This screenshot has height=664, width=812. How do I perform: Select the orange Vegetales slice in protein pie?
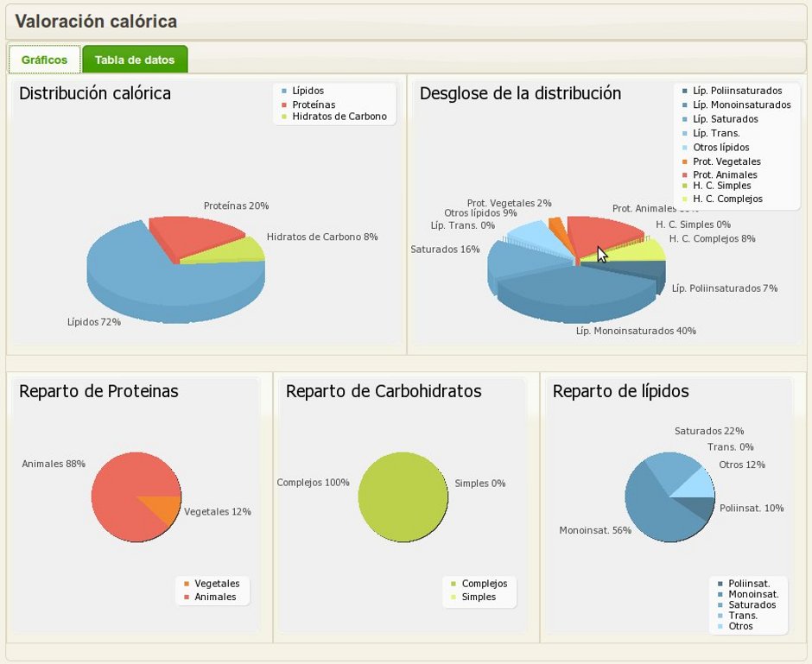pos(163,507)
